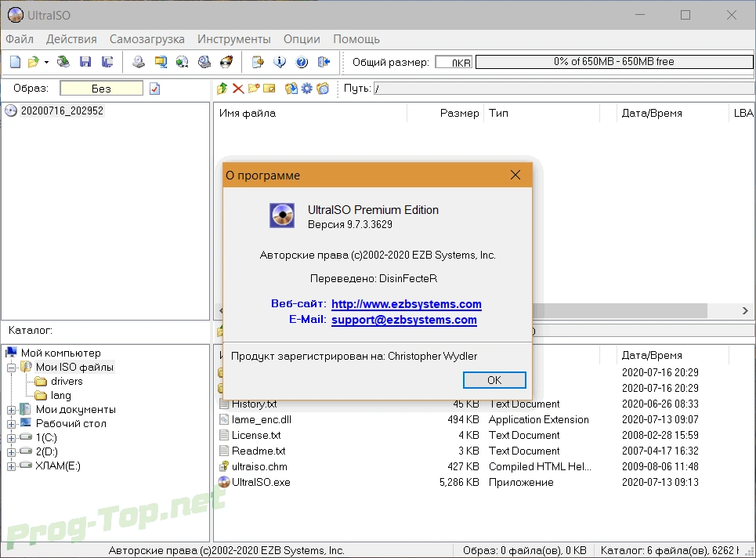This screenshot has height=558, width=756.
Task: Click the 0% of 650MB capacity bar
Action: (x=614, y=62)
